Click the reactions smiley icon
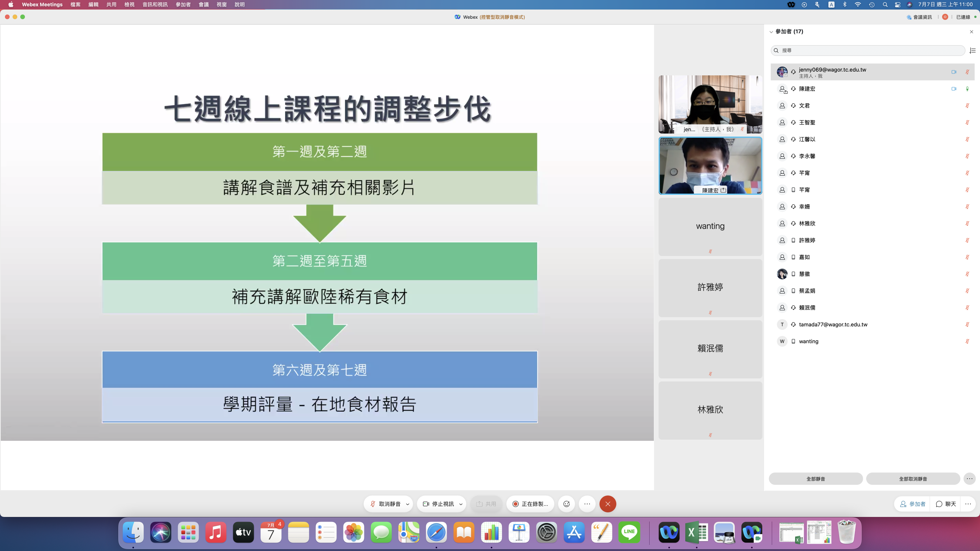 [x=567, y=504]
